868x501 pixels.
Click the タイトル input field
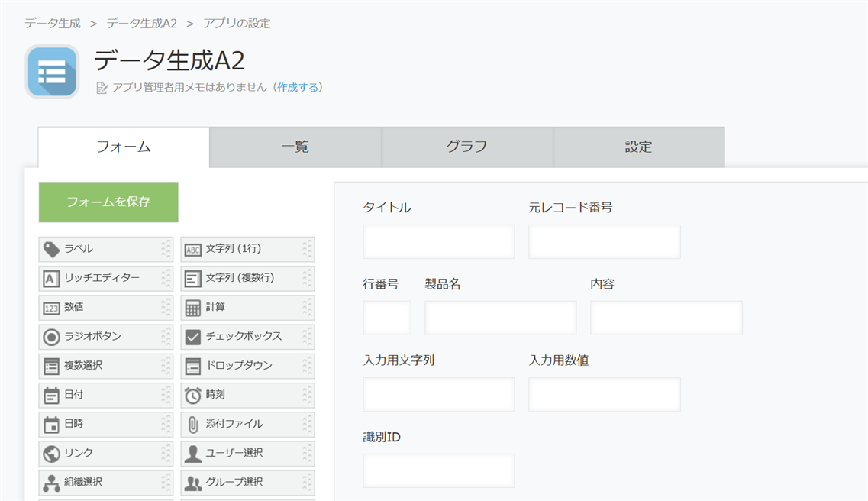coord(439,241)
